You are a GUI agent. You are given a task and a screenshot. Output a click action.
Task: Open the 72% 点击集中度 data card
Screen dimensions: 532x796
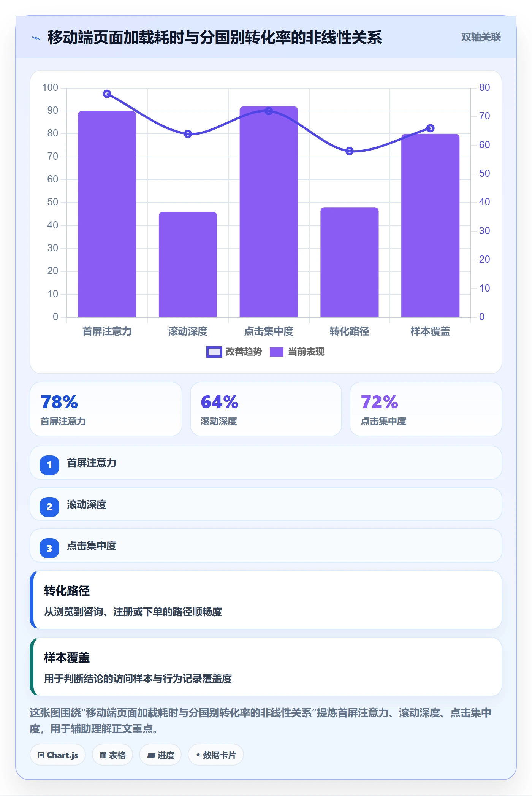point(426,409)
